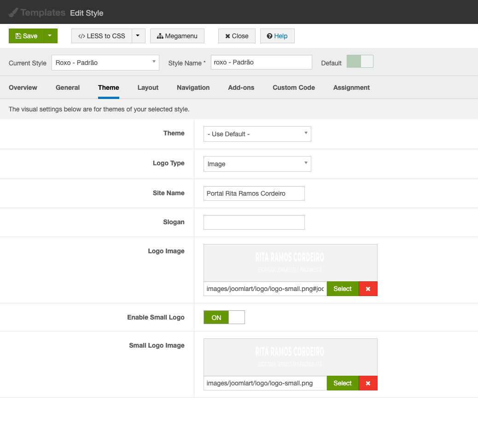478x448 pixels.
Task: Save the template style
Action: point(26,36)
